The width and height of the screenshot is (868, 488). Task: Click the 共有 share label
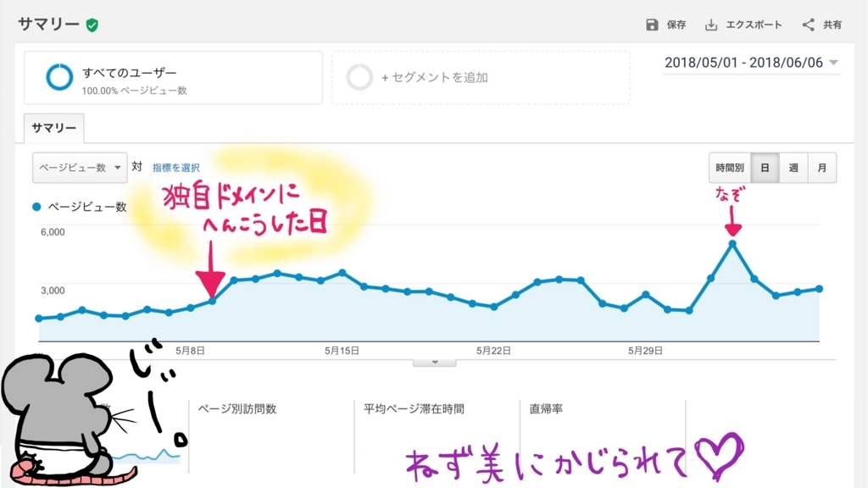point(832,25)
